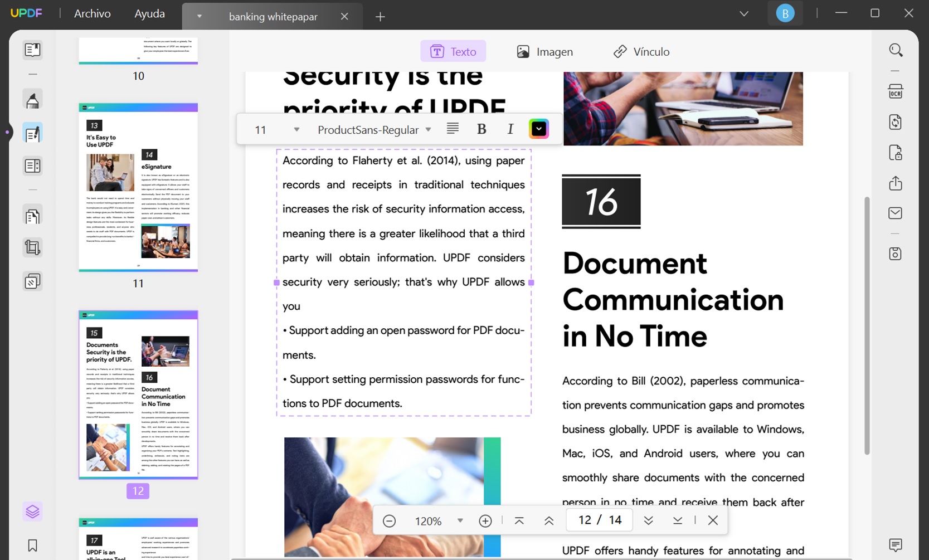This screenshot has height=560, width=929.
Task: Open the Prepare Form tool in sidebar
Action: pos(32,165)
